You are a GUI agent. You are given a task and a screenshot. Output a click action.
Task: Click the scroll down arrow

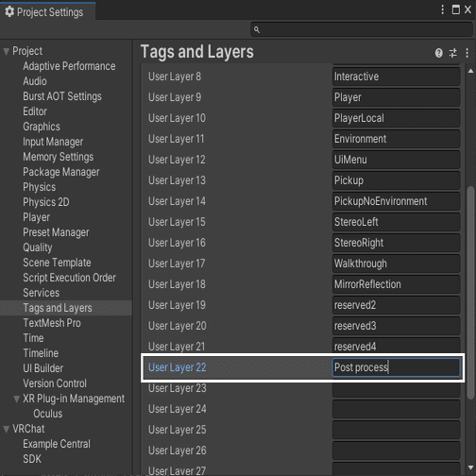coord(470,467)
